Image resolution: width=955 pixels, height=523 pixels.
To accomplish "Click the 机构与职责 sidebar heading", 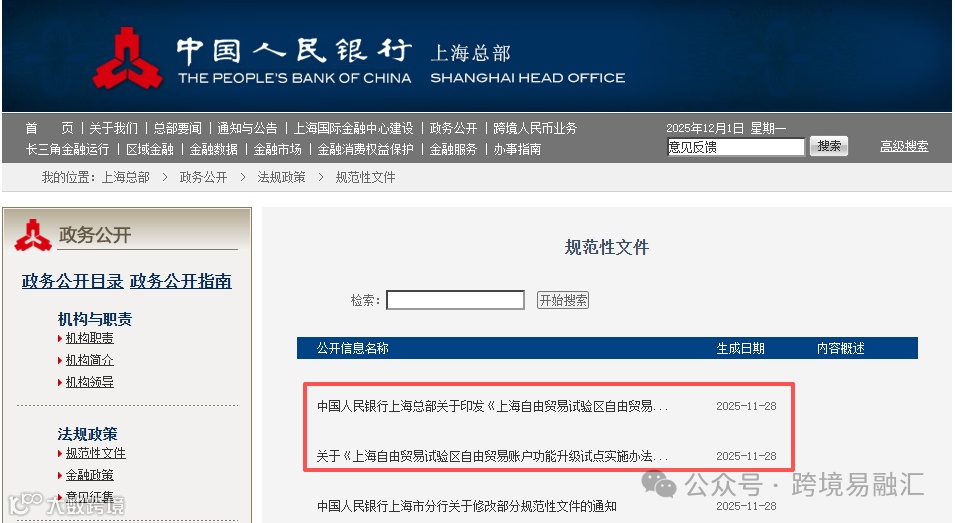I will [95, 319].
